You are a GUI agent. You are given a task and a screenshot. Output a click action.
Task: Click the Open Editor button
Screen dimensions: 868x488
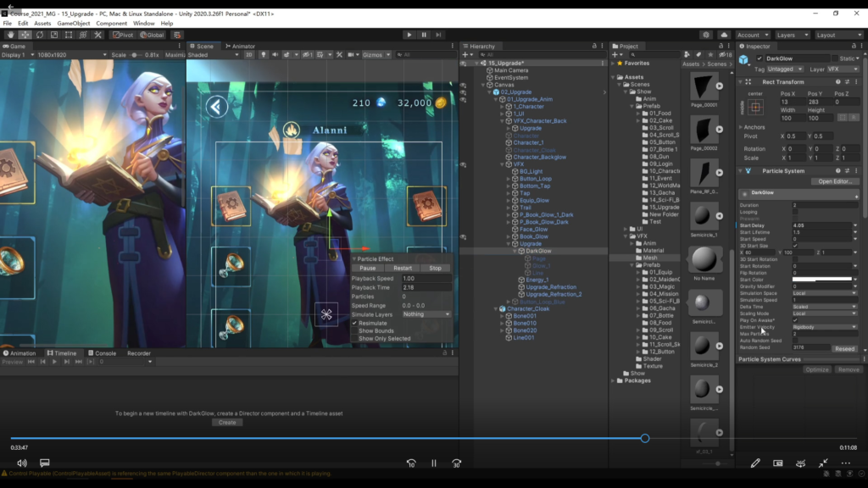pyautogui.click(x=834, y=181)
